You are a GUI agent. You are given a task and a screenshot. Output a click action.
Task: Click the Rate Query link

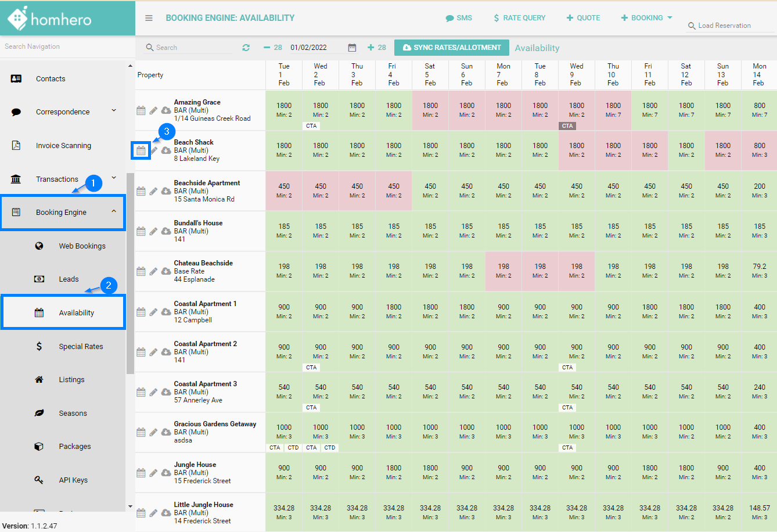tap(519, 18)
